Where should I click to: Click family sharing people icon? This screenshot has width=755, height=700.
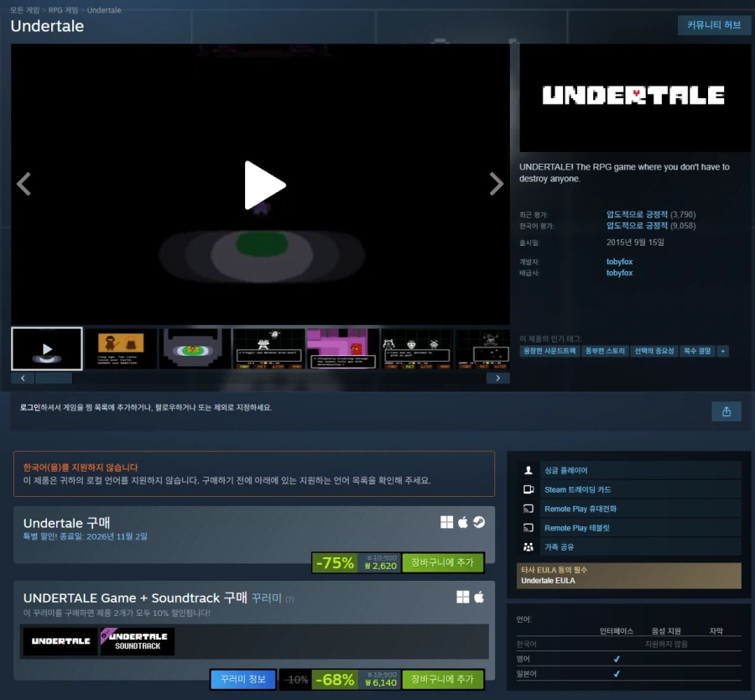[528, 546]
